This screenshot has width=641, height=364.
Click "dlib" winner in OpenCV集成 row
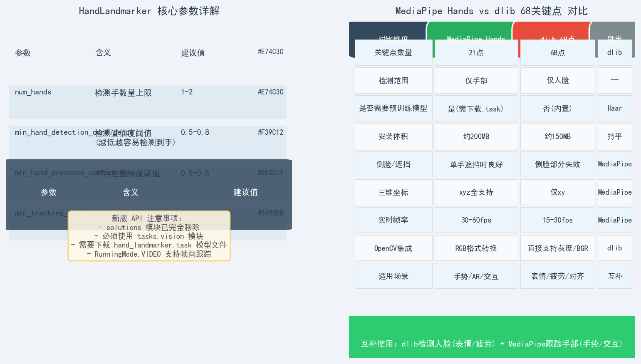point(615,248)
